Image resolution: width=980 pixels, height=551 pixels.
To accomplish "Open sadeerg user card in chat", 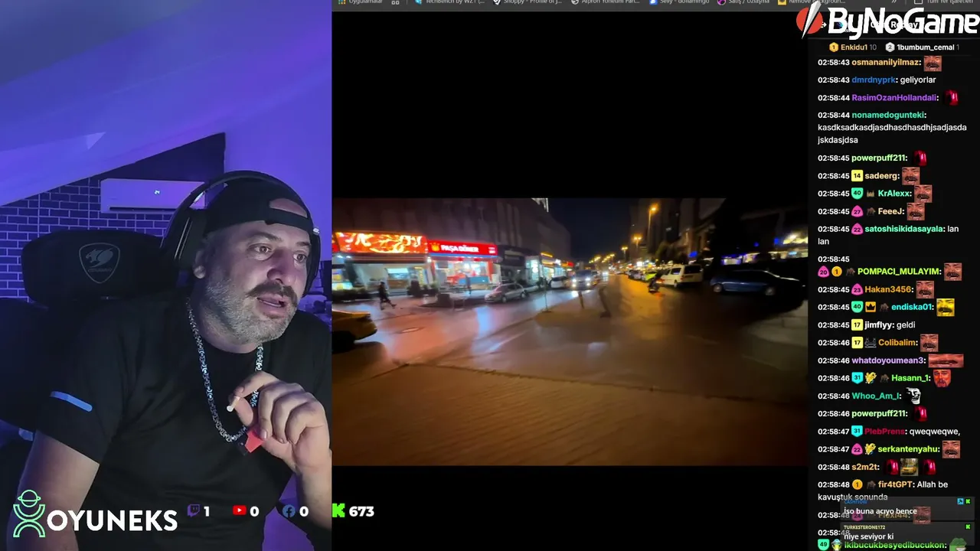I will click(881, 176).
